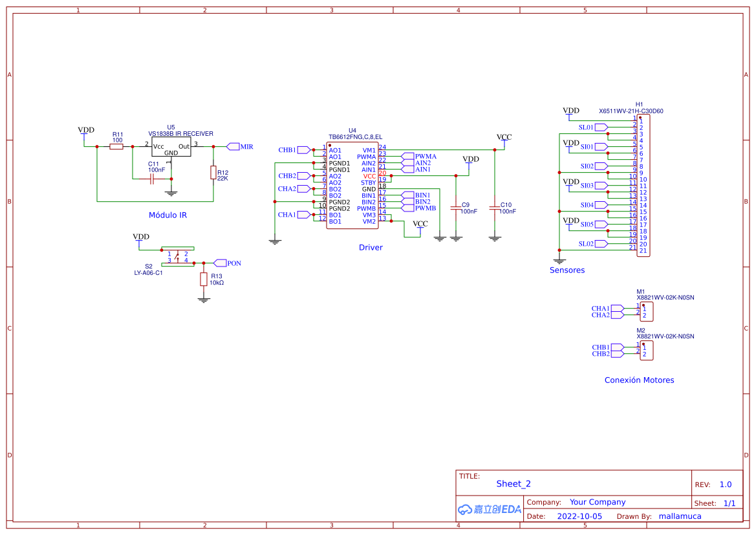Screen dimensions: 756x535
Task: Click the 嘉立创EDA logo in the title block
Action: click(488, 509)
